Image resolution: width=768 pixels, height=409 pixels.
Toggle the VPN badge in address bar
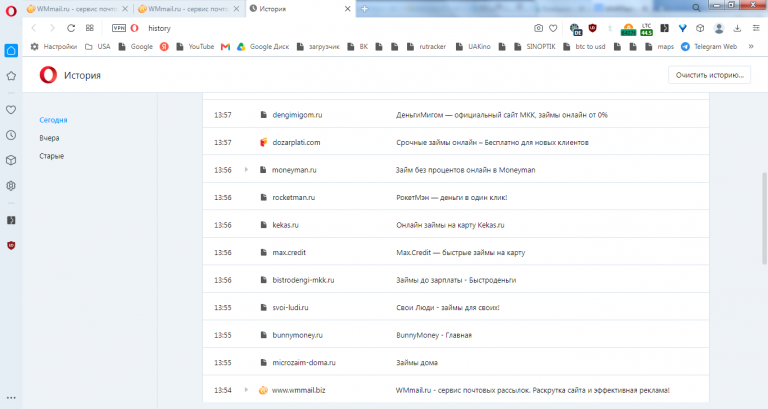coord(119,28)
